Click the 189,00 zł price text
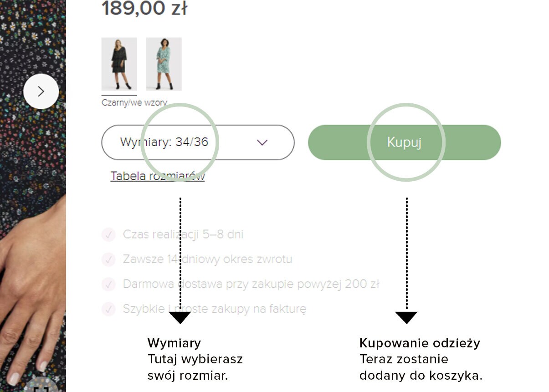Viewport: 549px width, 392px height. [144, 8]
